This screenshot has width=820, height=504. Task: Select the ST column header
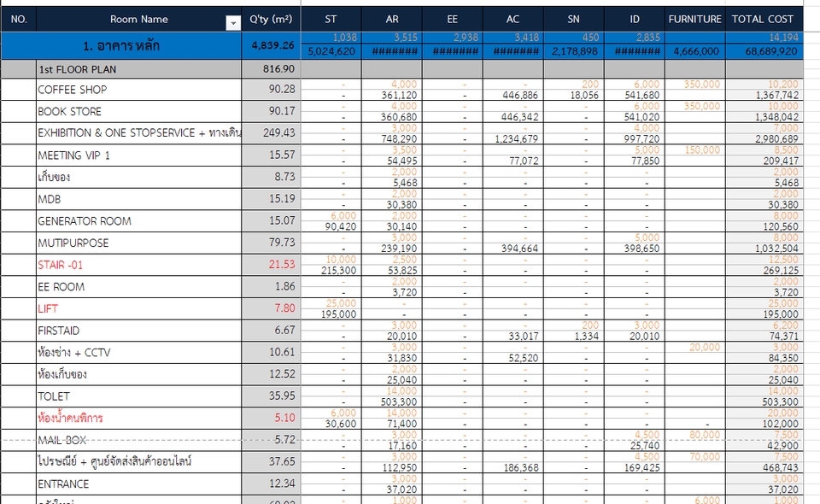coord(331,19)
